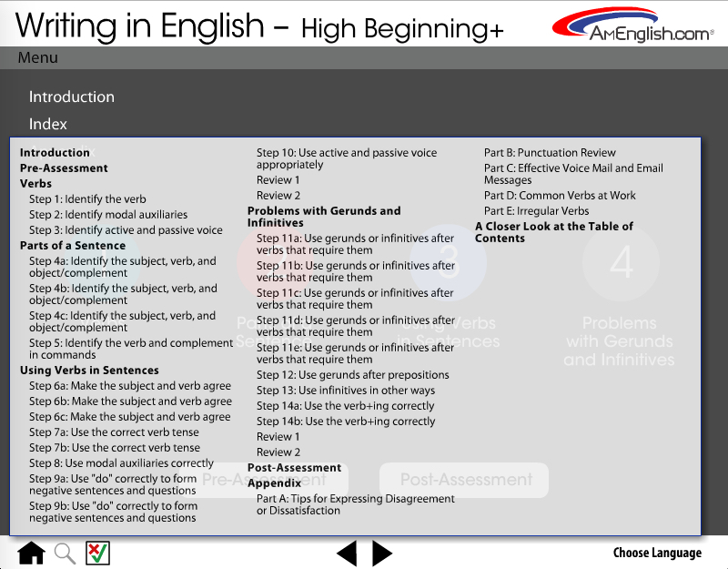Open A Closer Look at the Table of Contents
The image size is (728, 569).
pos(554,232)
